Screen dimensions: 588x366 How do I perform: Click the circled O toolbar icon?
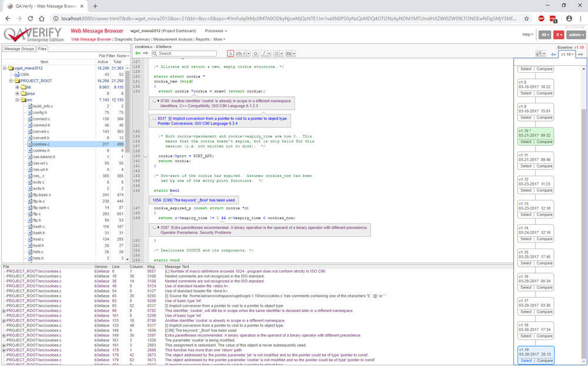click(x=255, y=53)
